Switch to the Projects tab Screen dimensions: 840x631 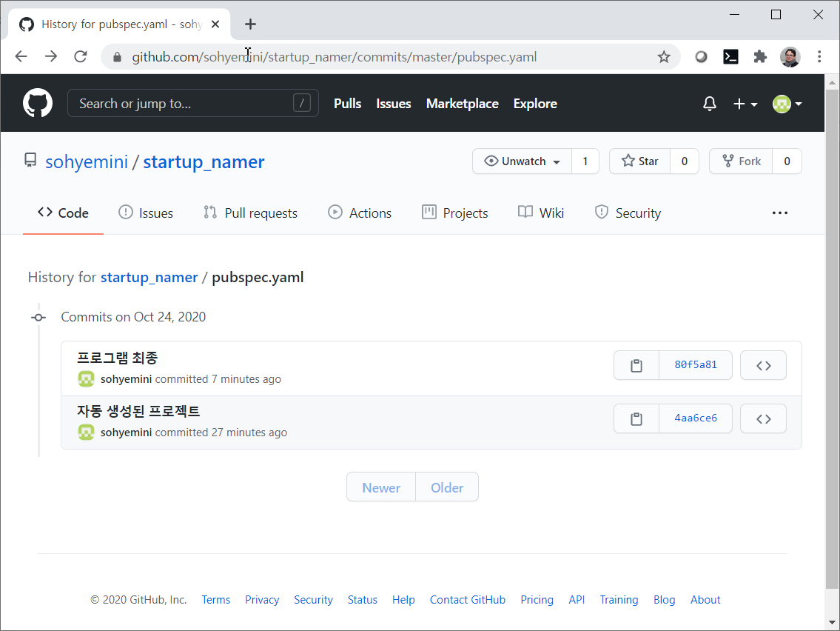pyautogui.click(x=455, y=213)
